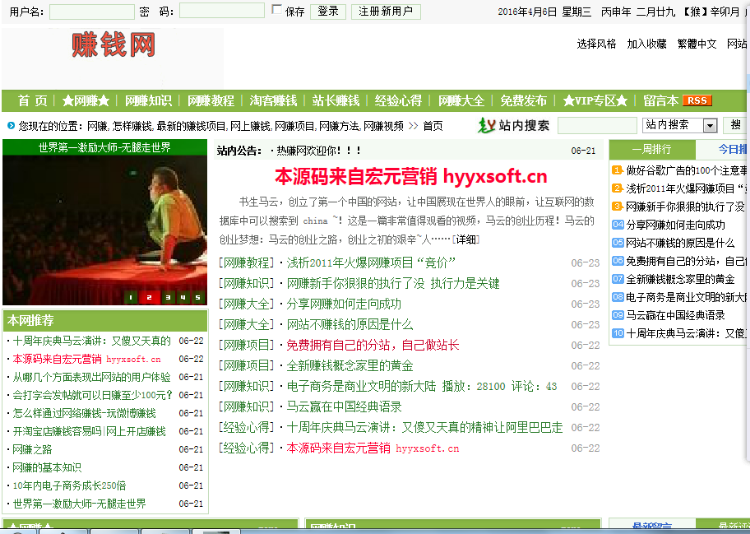Image resolution: width=750 pixels, height=534 pixels.
Task: Open the 站内公告 热赚网欢迎你 announcement
Action: (319, 151)
